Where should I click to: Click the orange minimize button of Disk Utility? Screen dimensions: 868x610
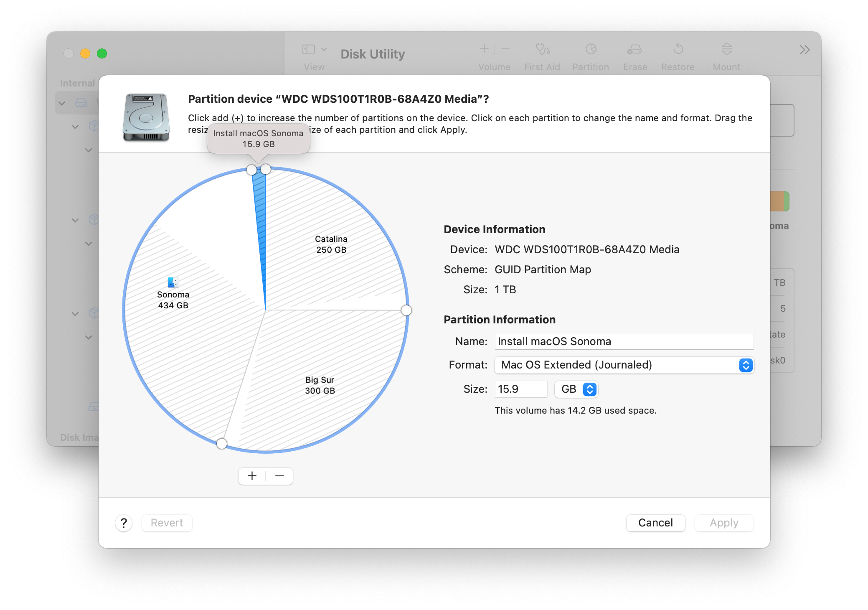pyautogui.click(x=85, y=53)
